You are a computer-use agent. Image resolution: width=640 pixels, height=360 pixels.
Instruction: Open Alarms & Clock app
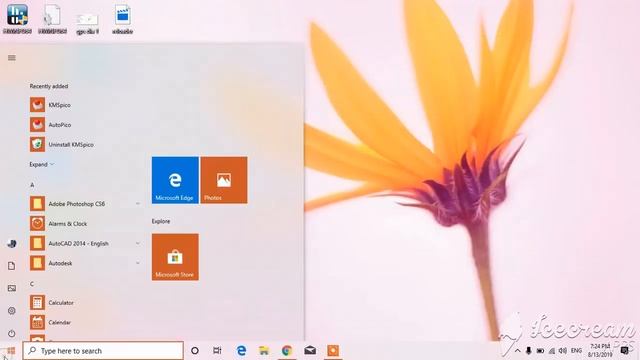click(x=59, y=223)
